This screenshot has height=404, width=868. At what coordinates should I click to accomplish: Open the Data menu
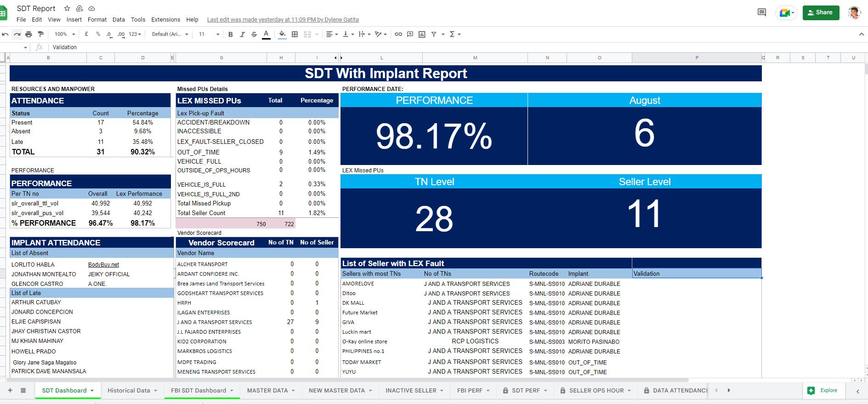coord(119,19)
